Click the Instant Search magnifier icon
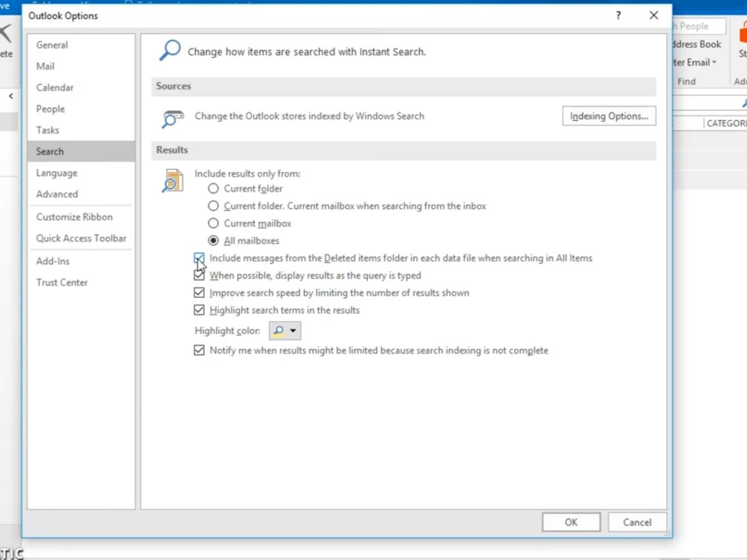Image resolution: width=747 pixels, height=560 pixels. 170,50
